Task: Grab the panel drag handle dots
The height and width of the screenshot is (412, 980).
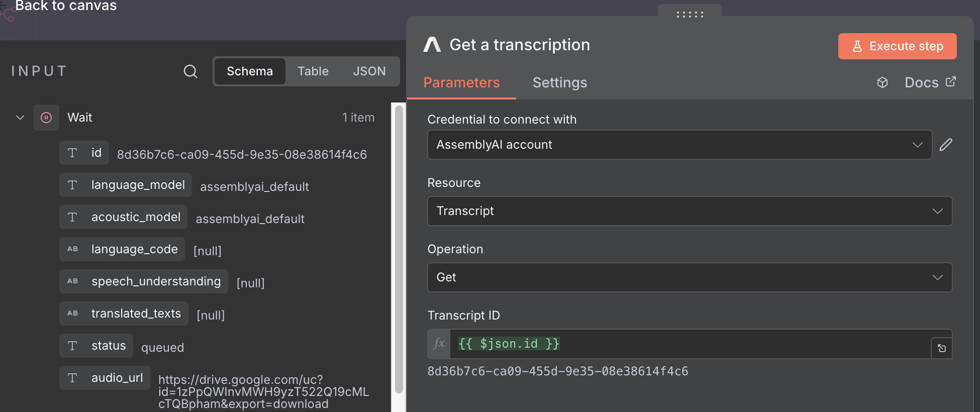Action: (x=690, y=15)
